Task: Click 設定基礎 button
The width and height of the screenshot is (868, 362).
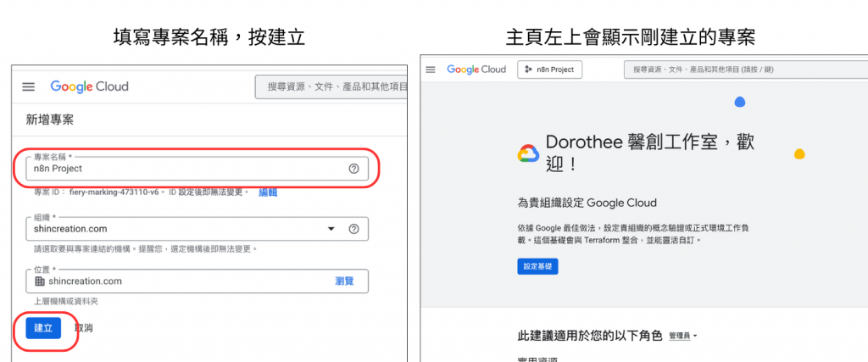Action: point(537,266)
